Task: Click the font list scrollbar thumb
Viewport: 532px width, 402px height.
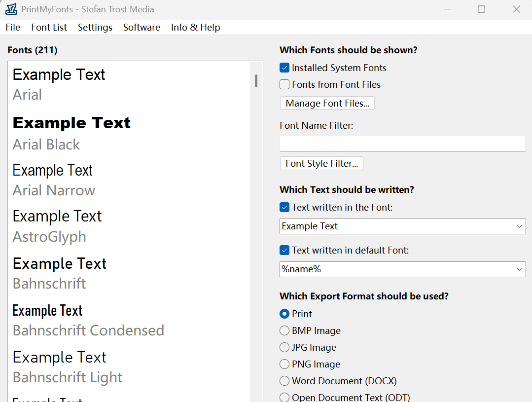Action: [256, 81]
